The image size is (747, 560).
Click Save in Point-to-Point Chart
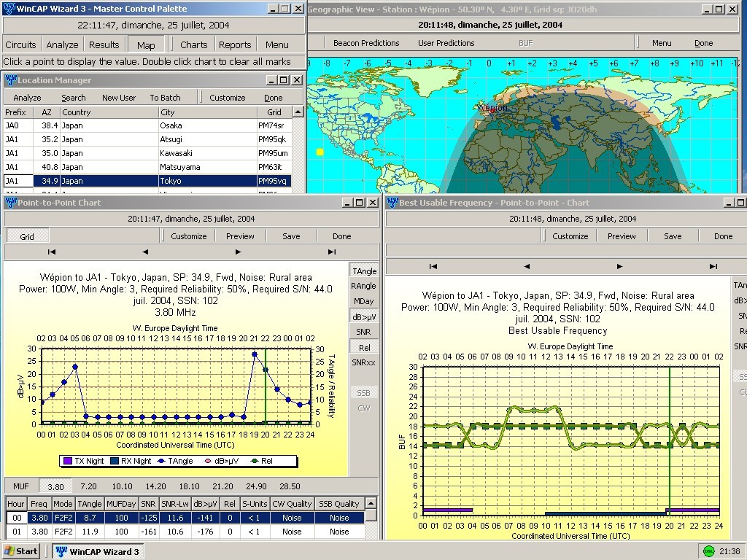tap(291, 236)
